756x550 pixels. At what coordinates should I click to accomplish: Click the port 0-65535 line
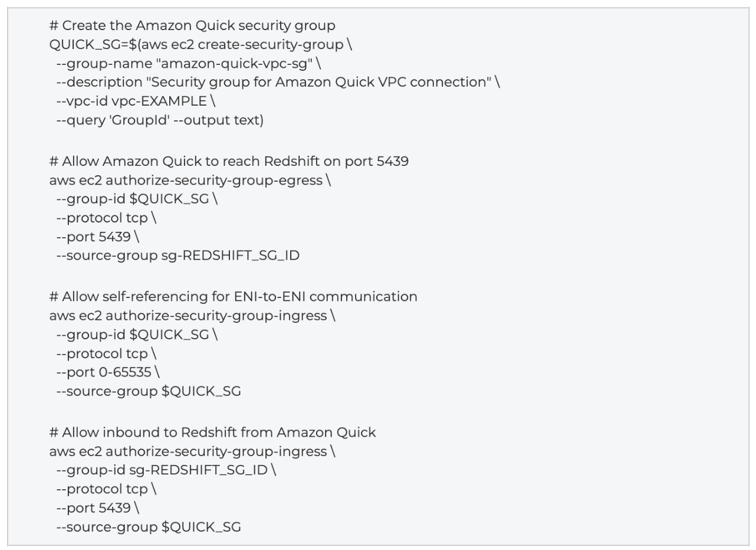[x=108, y=372]
